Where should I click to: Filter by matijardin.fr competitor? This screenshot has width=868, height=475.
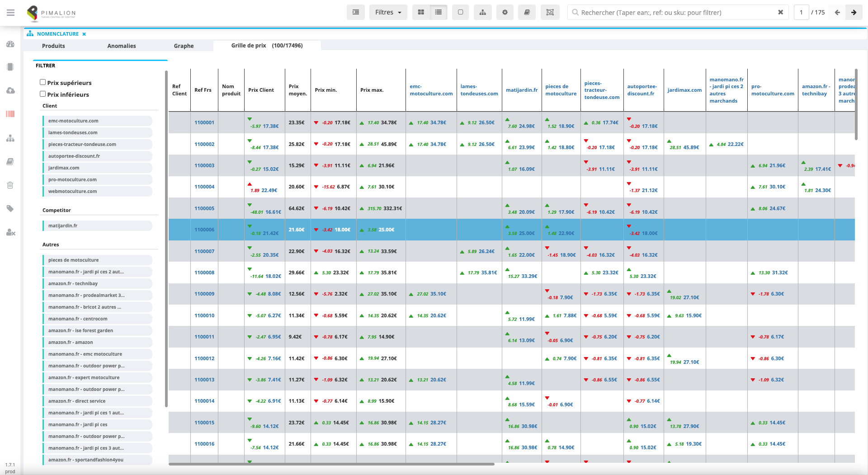click(x=97, y=226)
